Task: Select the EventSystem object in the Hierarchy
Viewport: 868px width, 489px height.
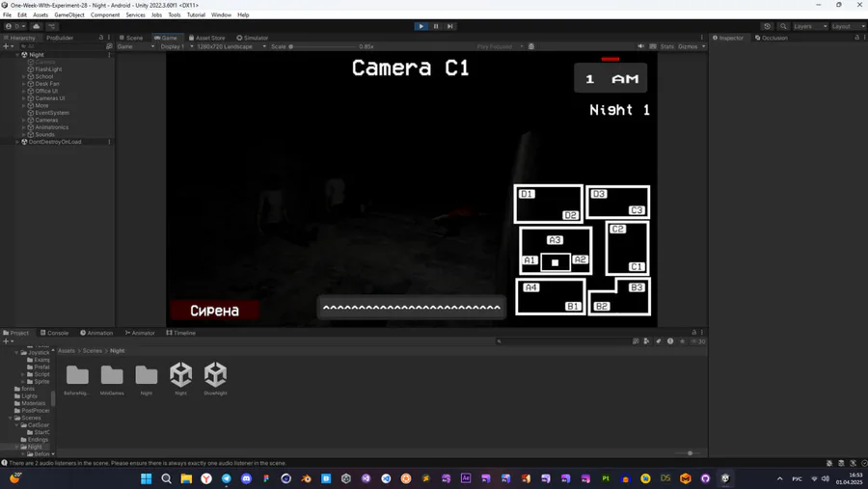Action: pos(52,113)
